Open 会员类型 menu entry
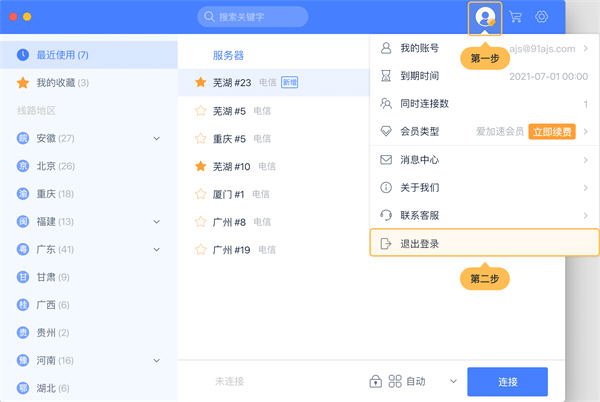This screenshot has width=600, height=402. (484, 132)
